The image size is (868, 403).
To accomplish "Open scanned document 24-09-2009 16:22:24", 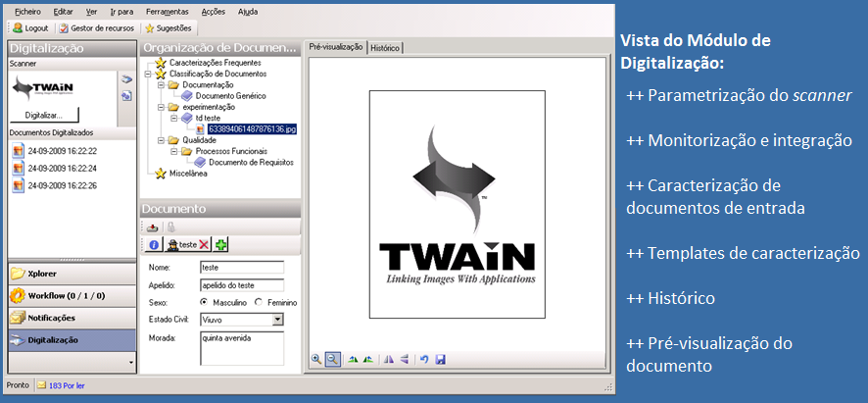I will 54,168.
